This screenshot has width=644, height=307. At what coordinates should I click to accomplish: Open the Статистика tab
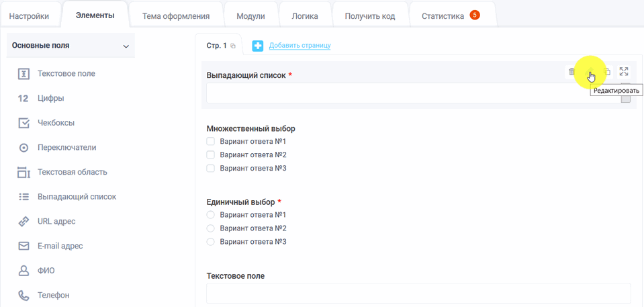[452, 16]
